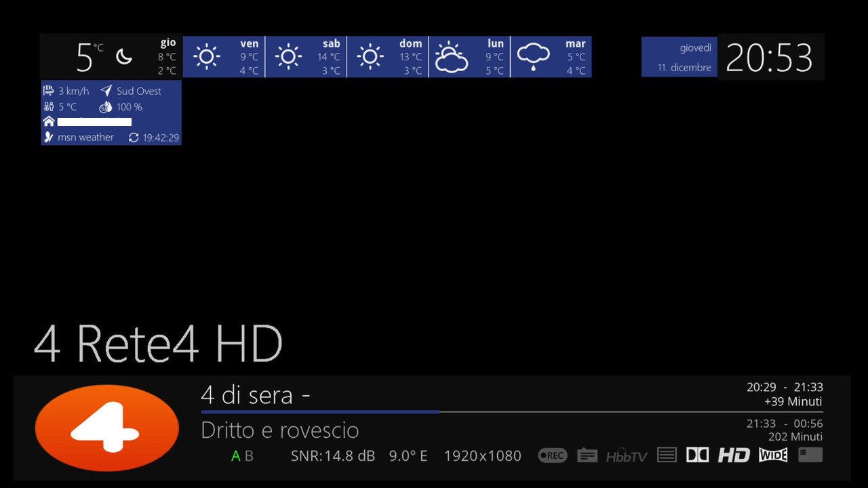Select the sunny icon for sab forecast
The width and height of the screenshot is (868, 488).
coord(288,56)
